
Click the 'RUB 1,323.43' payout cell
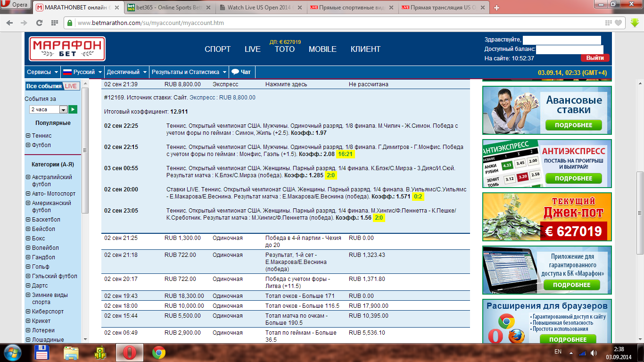[367, 255]
